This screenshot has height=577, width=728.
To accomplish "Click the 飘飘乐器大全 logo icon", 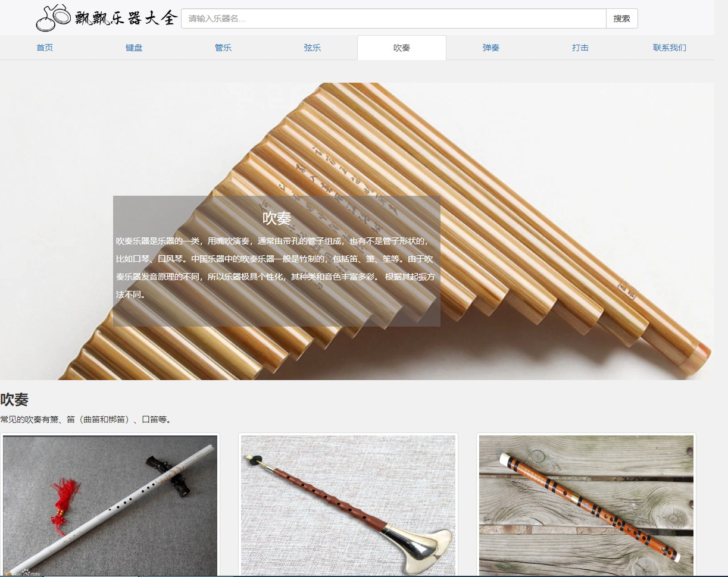I will 54,18.
